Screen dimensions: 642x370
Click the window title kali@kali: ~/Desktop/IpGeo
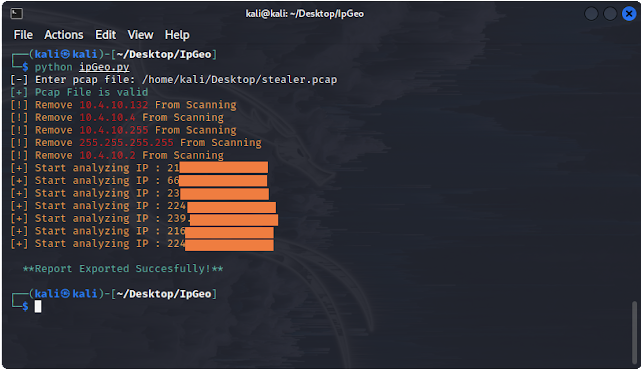pyautogui.click(x=304, y=14)
